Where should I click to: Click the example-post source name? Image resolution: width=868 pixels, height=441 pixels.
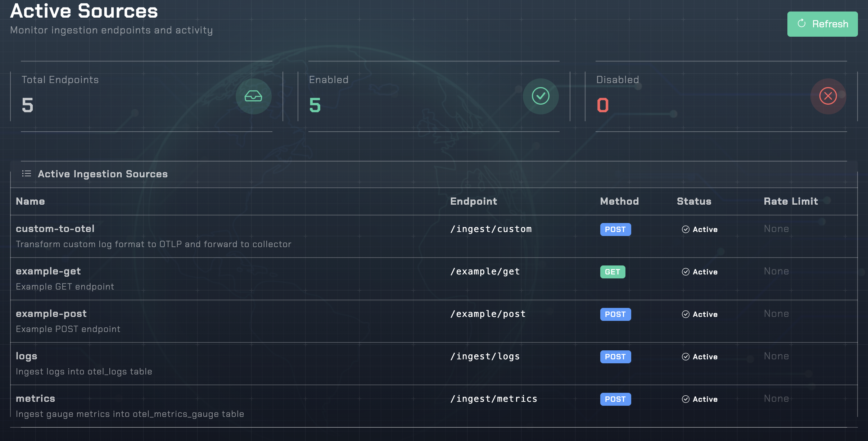[51, 314]
